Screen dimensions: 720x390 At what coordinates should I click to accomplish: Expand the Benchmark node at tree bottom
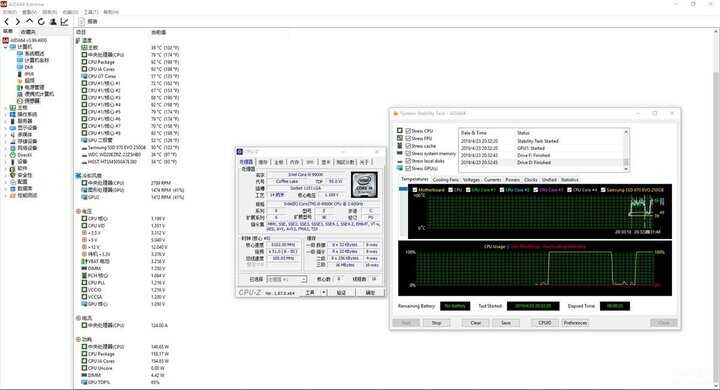(6, 195)
